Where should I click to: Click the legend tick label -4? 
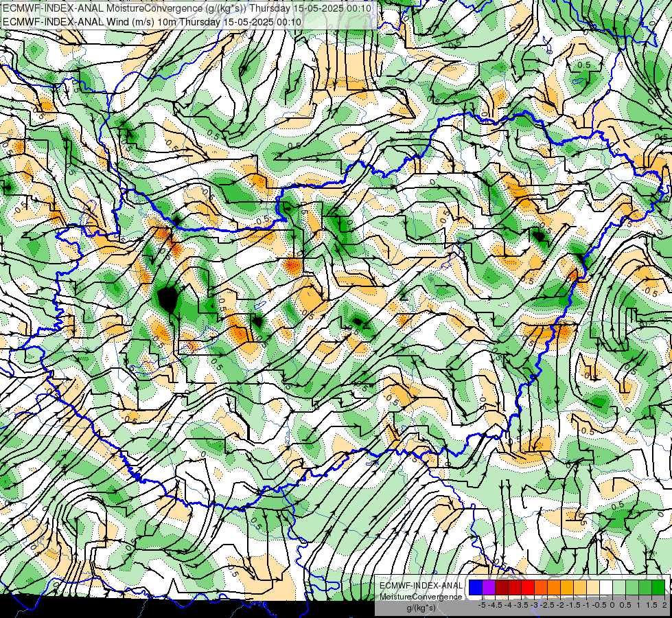(x=508, y=605)
